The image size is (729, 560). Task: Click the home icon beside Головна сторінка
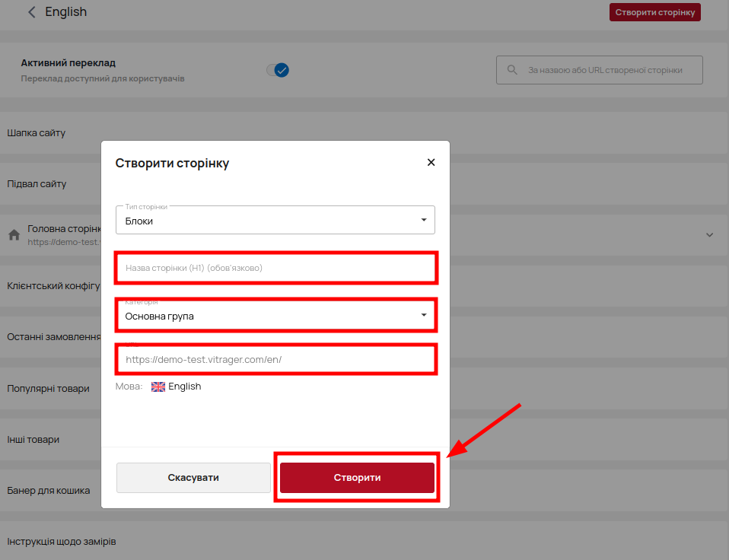tap(14, 235)
